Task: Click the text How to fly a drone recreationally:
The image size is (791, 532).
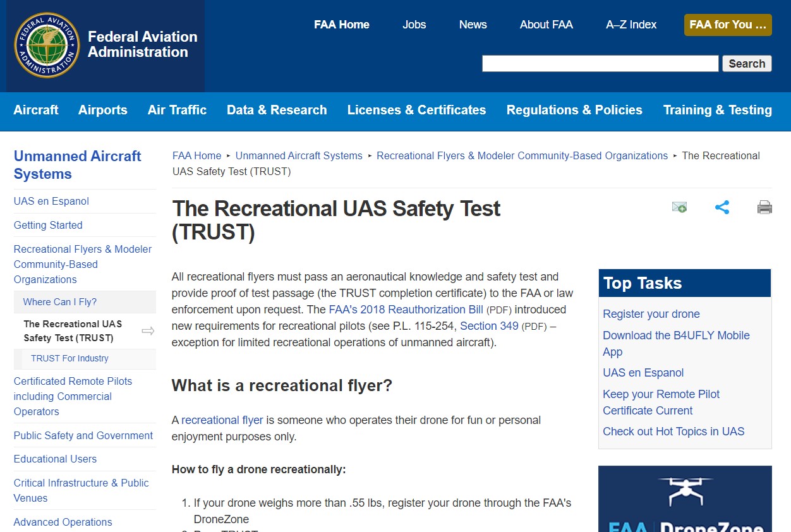Action: [259, 469]
